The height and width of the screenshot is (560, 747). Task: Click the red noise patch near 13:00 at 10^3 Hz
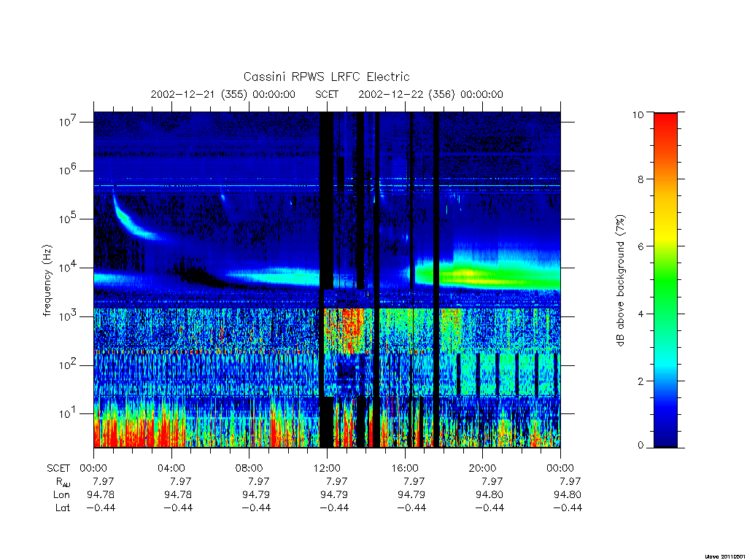(350, 329)
